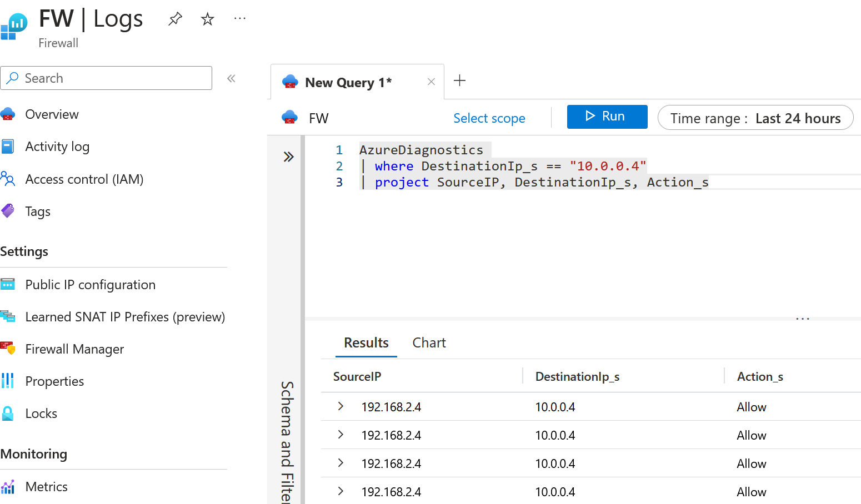Click the Select scope link
861x504 pixels.
pos(489,118)
